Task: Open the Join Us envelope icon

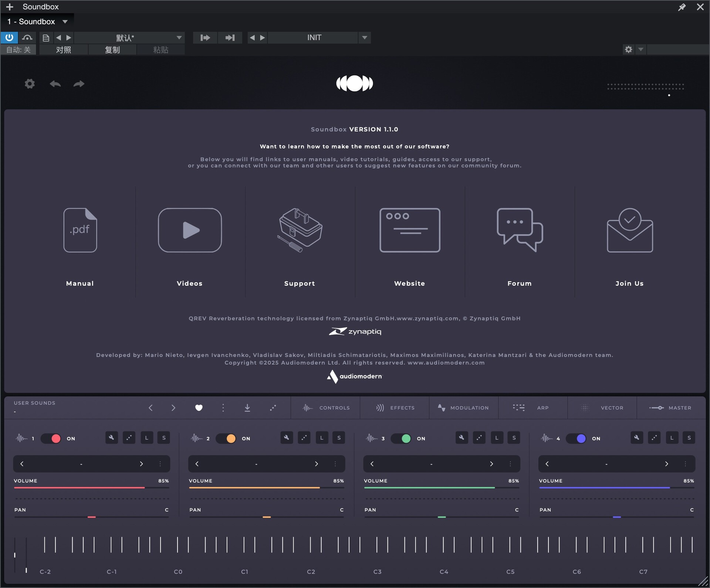Action: click(x=630, y=230)
